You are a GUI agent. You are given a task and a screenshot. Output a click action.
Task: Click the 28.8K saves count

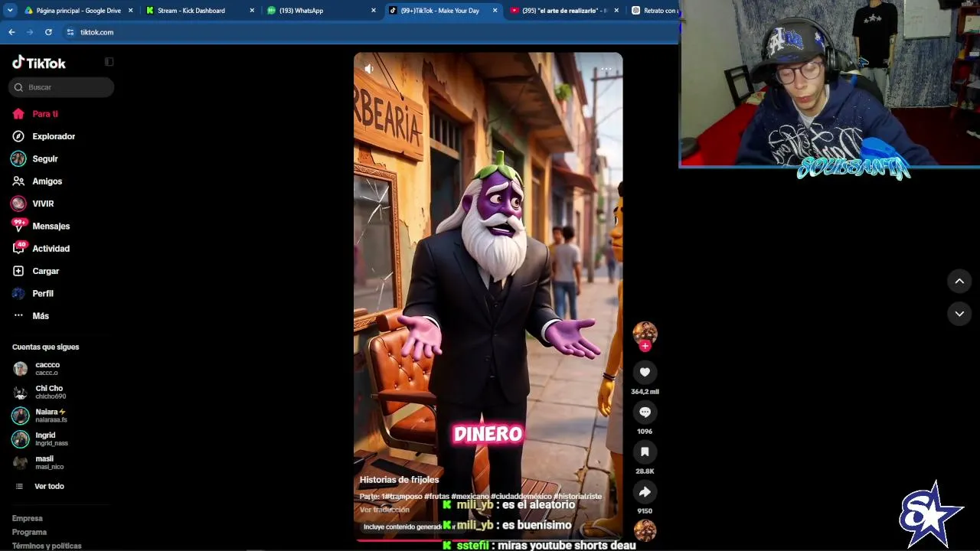645,471
